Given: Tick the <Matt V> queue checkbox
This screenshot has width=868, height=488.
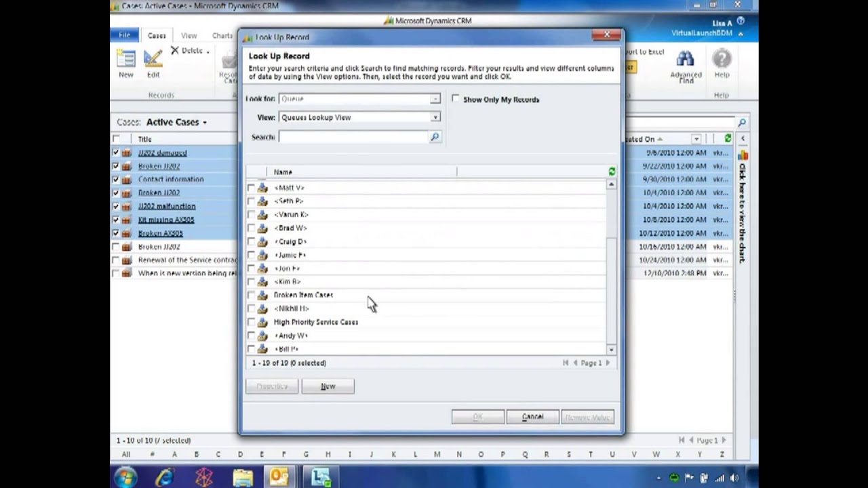Looking at the screenshot, I should (251, 188).
